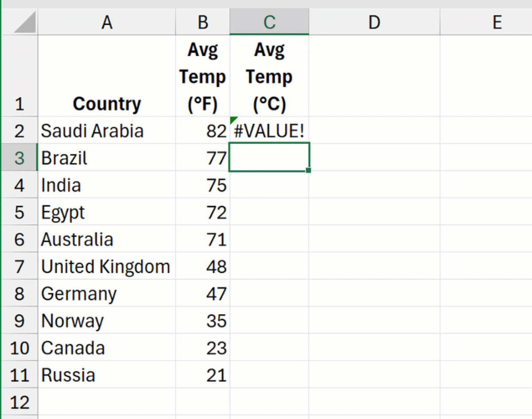Select the Avg Temp (°C) header cell
The height and width of the screenshot is (419, 532).
click(270, 76)
